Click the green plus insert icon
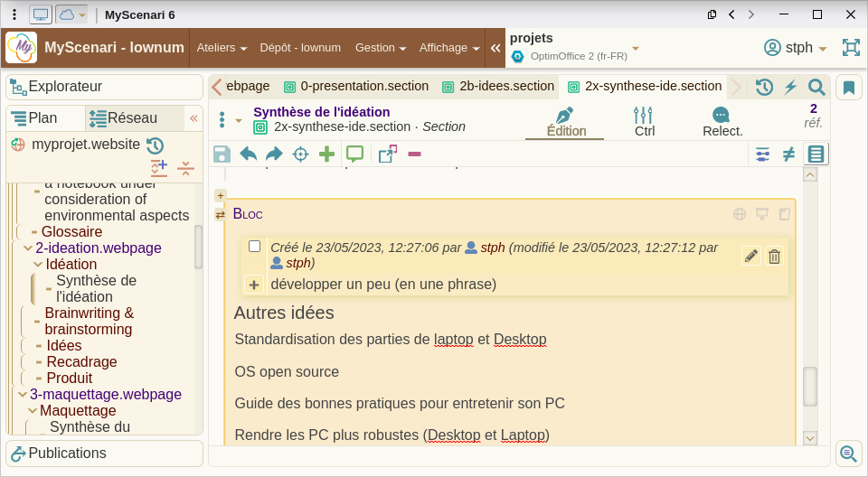Screen dimensions: 868x477 [326, 154]
